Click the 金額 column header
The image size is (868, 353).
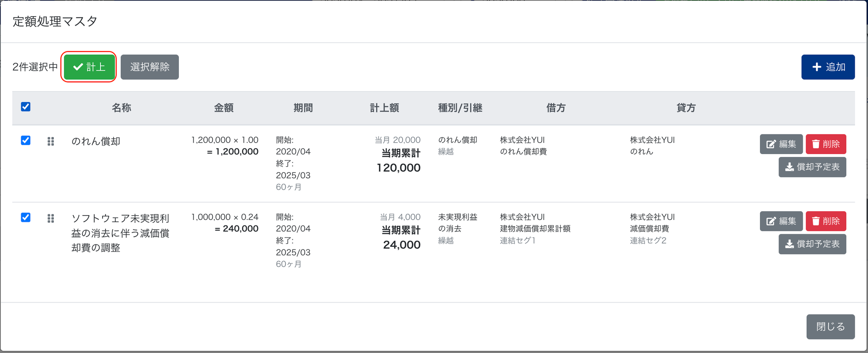[224, 108]
